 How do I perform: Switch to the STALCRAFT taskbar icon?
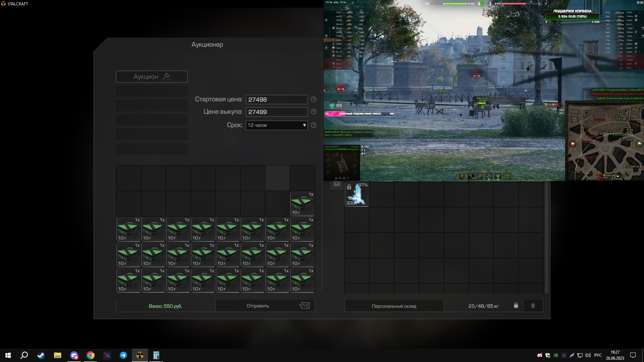click(140, 355)
